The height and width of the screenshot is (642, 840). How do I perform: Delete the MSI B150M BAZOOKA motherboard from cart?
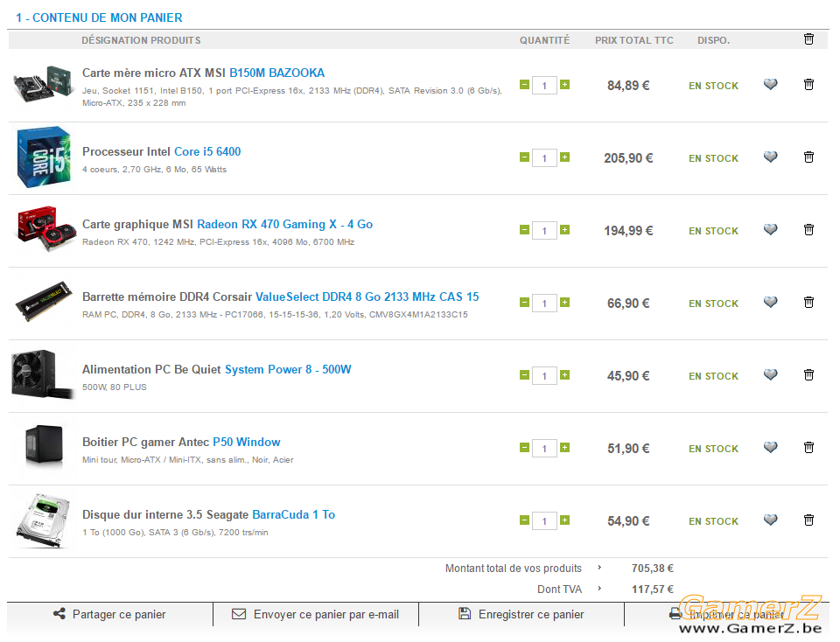pyautogui.click(x=808, y=85)
